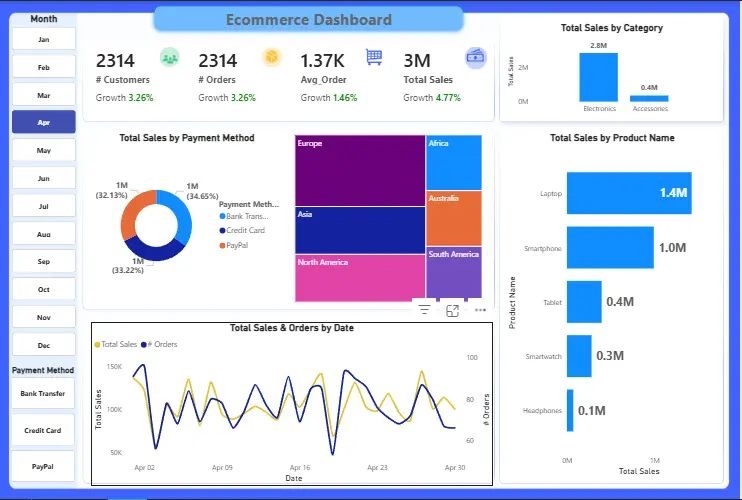Open the filter icon above line chart
The image size is (742, 500).
point(424,310)
